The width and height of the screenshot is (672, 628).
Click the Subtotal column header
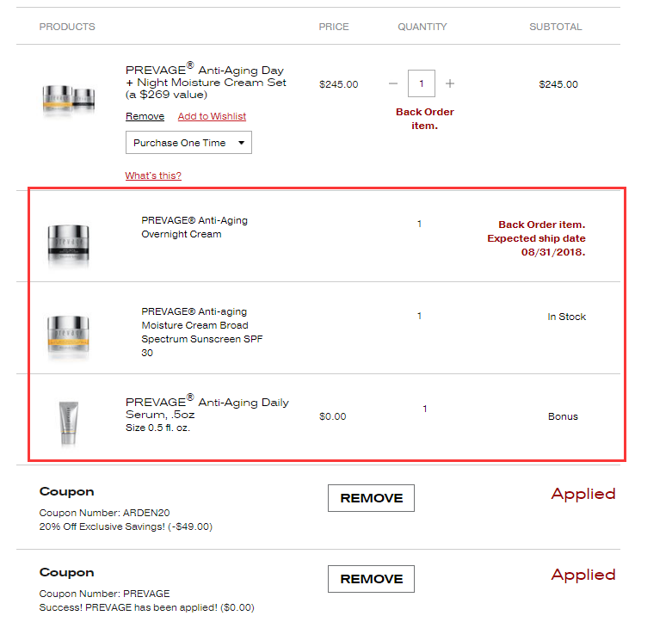[555, 27]
